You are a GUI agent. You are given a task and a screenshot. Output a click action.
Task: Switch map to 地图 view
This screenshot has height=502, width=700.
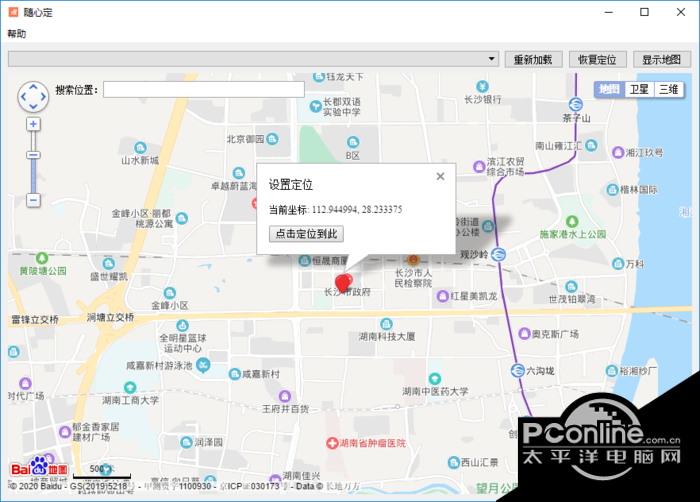tap(609, 89)
